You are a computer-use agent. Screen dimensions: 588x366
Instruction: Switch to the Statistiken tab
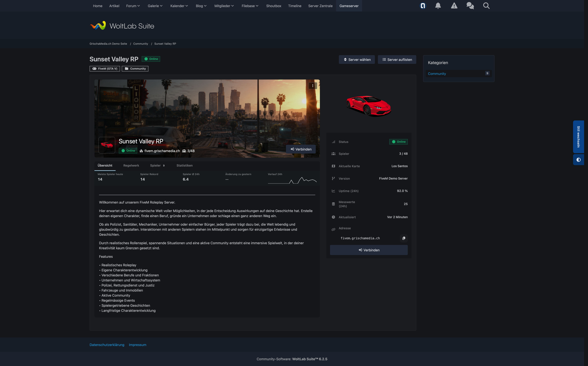click(x=184, y=166)
